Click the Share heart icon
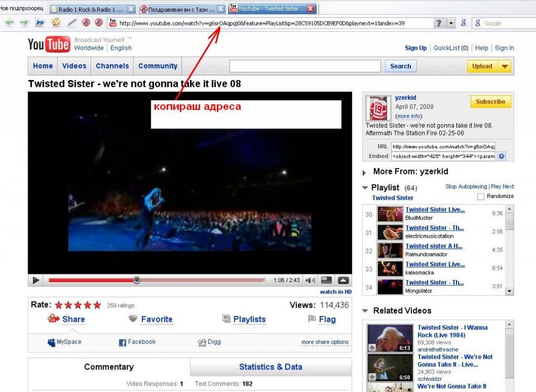 point(53,319)
